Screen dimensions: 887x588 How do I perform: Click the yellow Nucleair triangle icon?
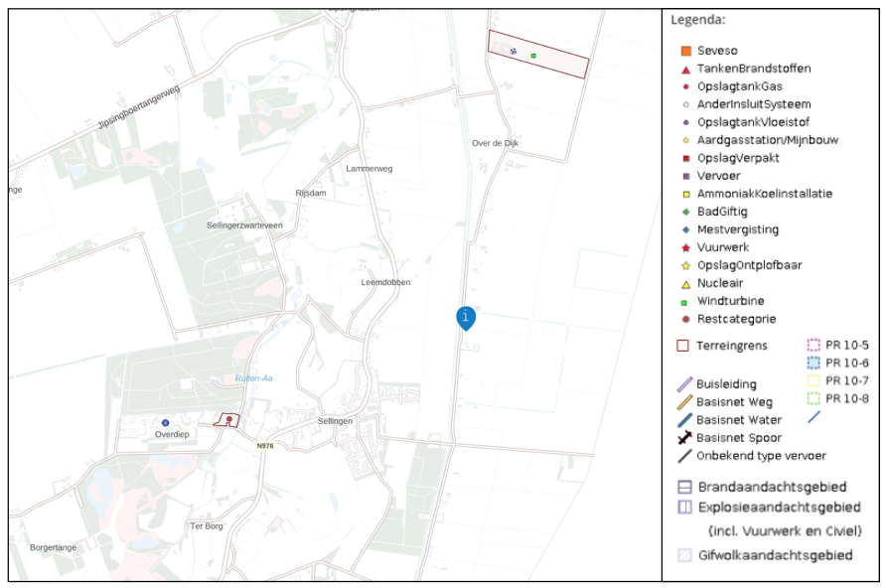(x=686, y=284)
